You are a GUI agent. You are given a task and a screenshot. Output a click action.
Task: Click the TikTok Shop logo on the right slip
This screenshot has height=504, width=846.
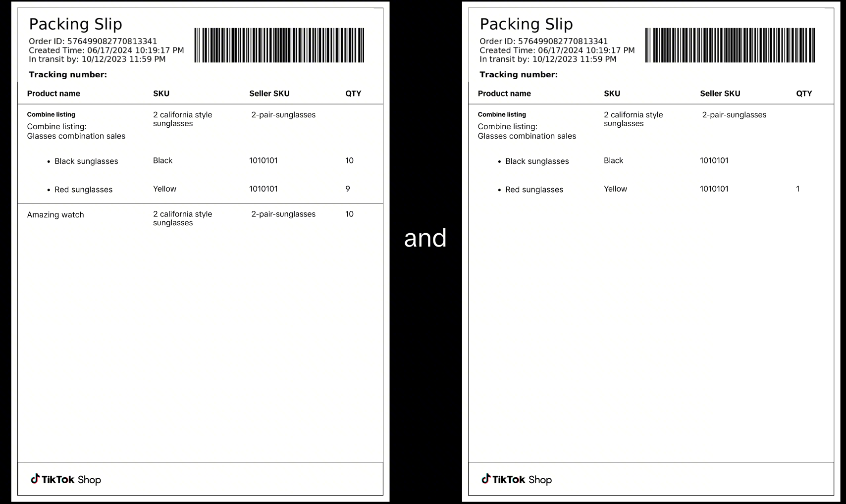pyautogui.click(x=517, y=479)
